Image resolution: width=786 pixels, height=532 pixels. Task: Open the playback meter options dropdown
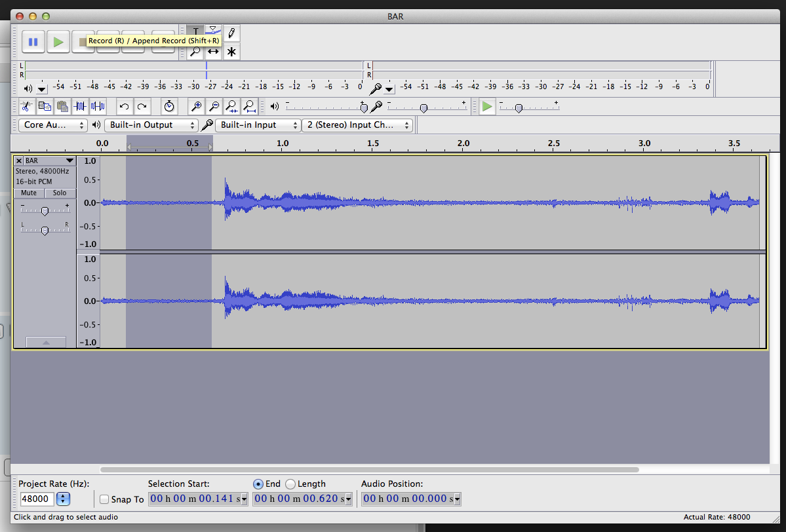click(x=41, y=89)
